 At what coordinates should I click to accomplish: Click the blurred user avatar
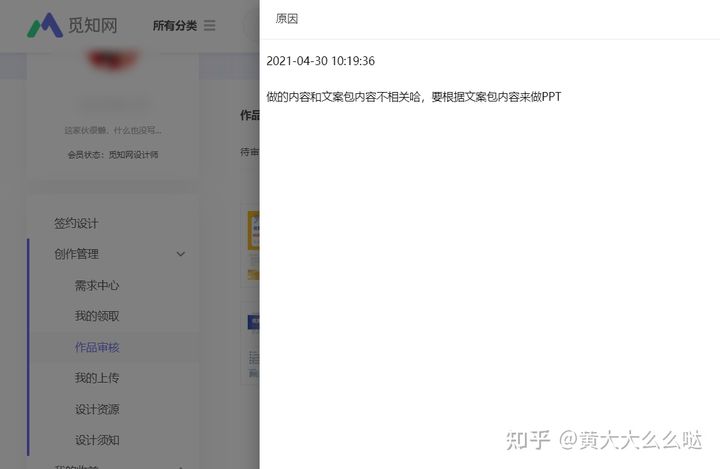112,60
